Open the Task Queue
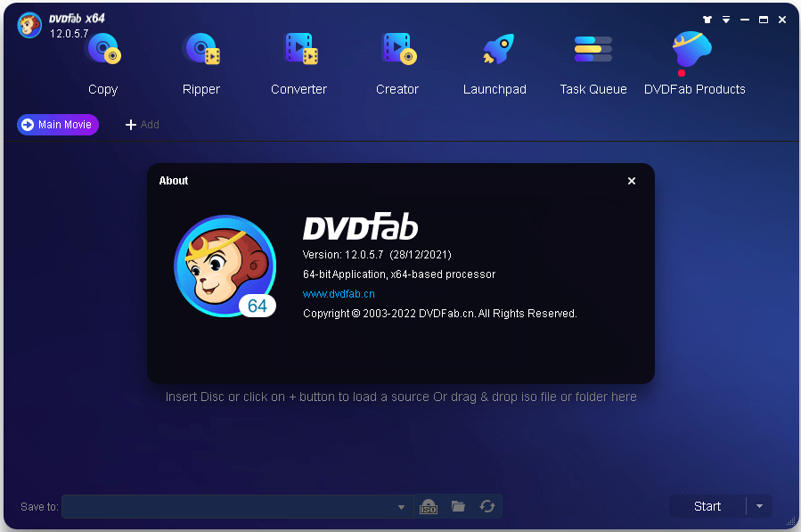801x532 pixels. (593, 64)
